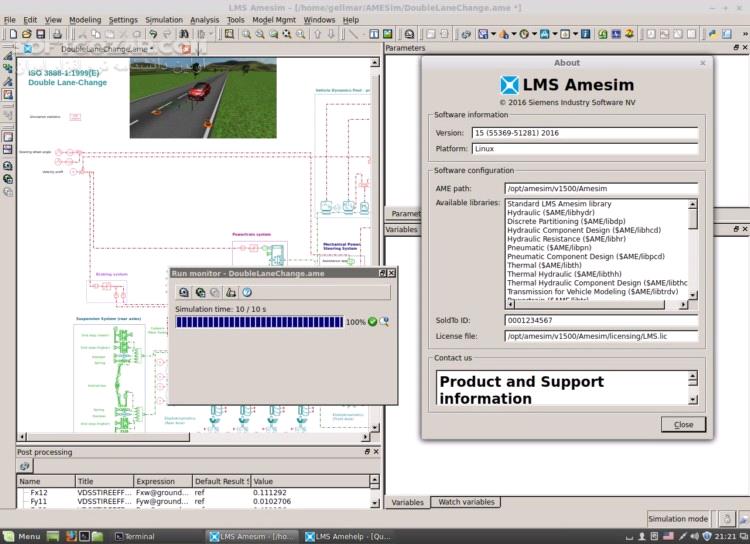Save the model with the floppy disk icon

(41, 34)
